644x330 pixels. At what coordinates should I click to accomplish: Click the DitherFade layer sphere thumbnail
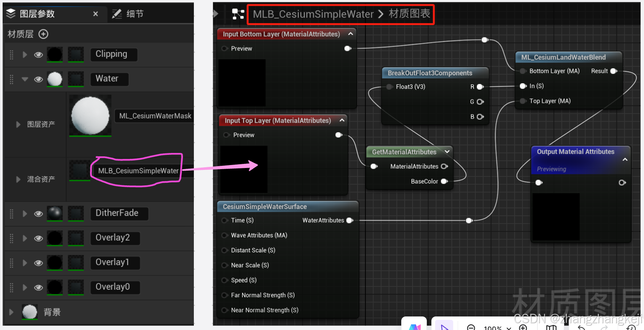coord(55,214)
